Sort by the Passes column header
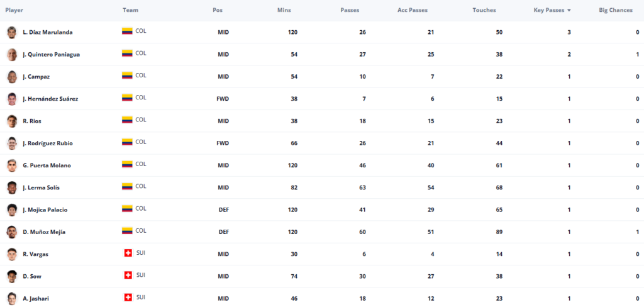Viewport: 644px width, 307px height. pos(350,10)
